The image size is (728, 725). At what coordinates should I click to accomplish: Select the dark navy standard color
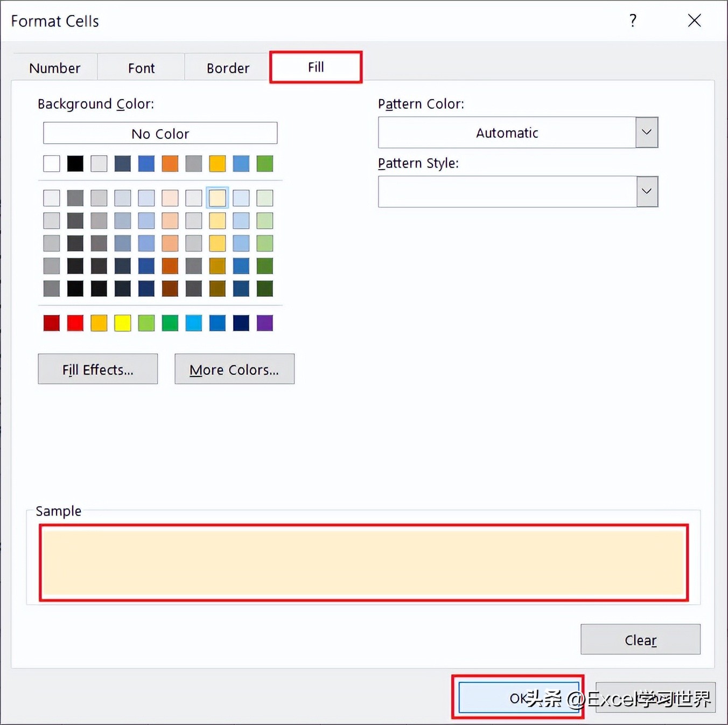241,323
